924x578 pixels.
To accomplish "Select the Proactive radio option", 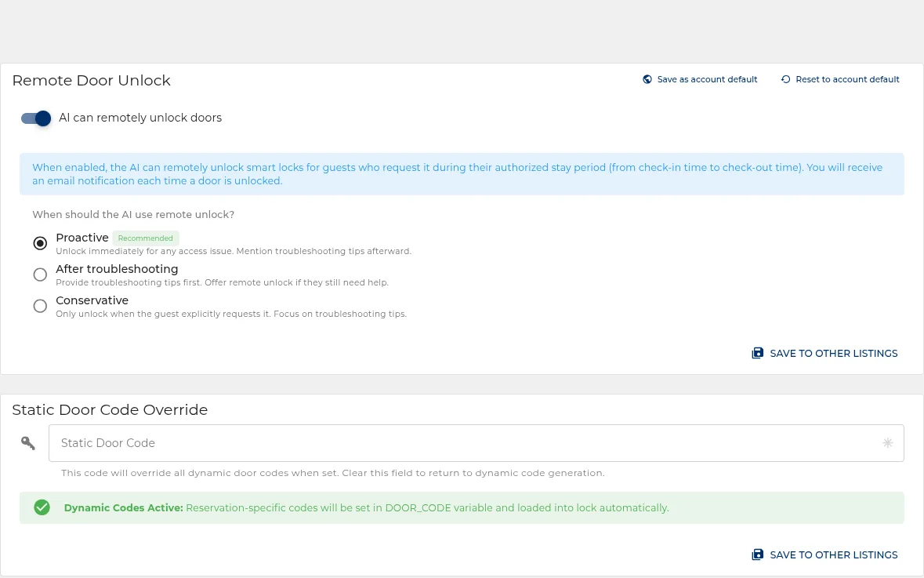I will tap(40, 243).
